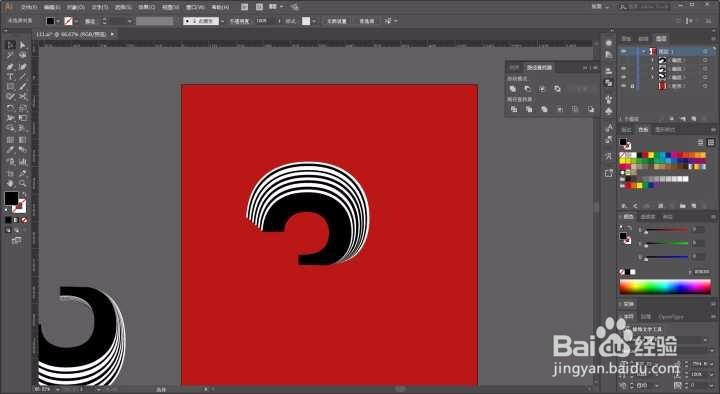Open fill color dropdown in control bar
The image size is (720, 394).
(58, 21)
